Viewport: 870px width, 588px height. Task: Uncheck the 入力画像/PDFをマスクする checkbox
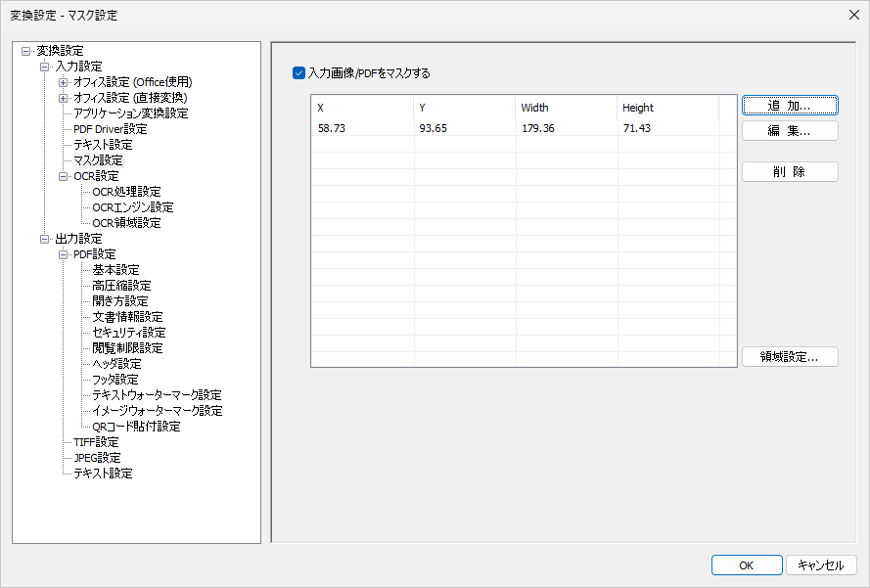[299, 72]
